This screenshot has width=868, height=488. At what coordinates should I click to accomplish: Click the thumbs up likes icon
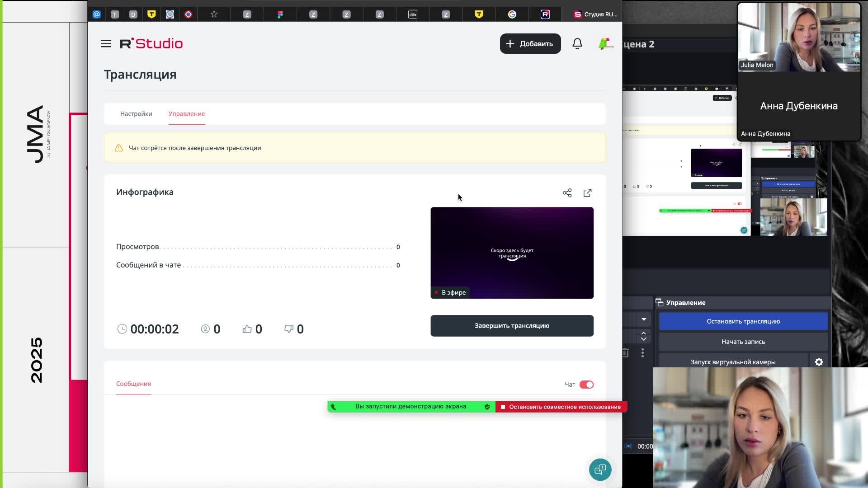pos(247,329)
